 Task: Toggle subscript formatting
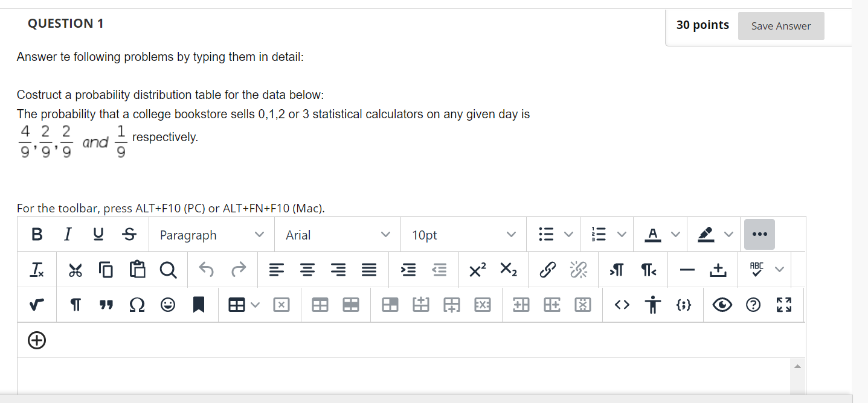point(509,271)
